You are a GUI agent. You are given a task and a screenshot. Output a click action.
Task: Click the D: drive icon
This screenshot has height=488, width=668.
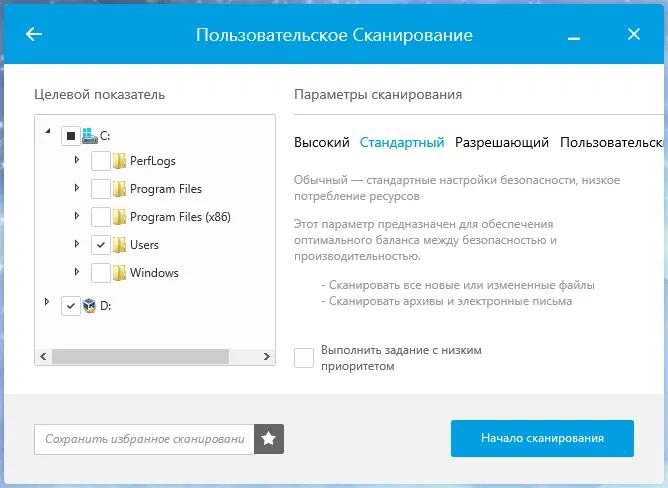[x=89, y=306]
